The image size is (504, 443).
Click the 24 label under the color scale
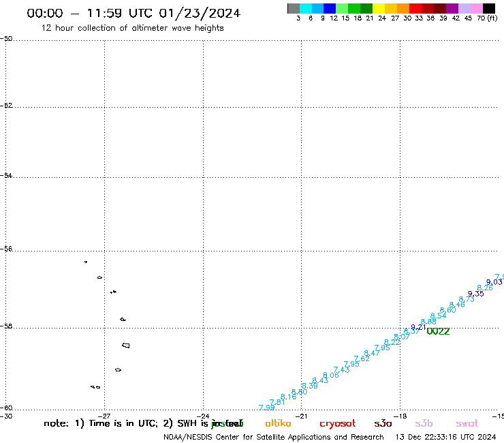coord(382,18)
